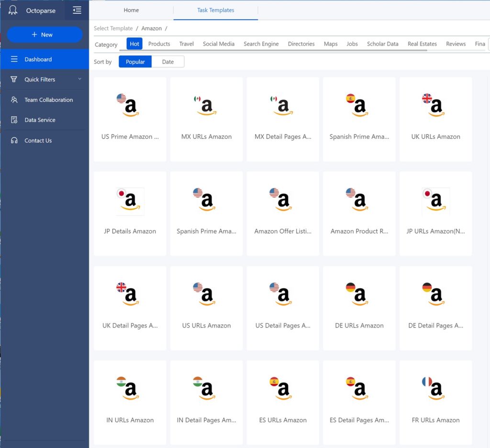Open UK Detail Pages Amazon icon
Viewport: 490px width, 448px height.
click(x=128, y=294)
